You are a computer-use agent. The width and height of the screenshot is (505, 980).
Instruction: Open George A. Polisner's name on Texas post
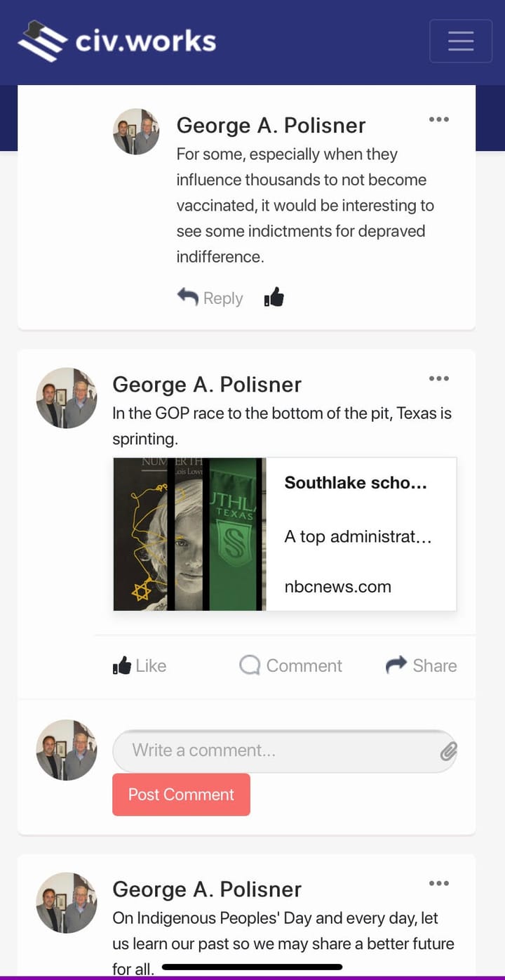click(x=207, y=385)
